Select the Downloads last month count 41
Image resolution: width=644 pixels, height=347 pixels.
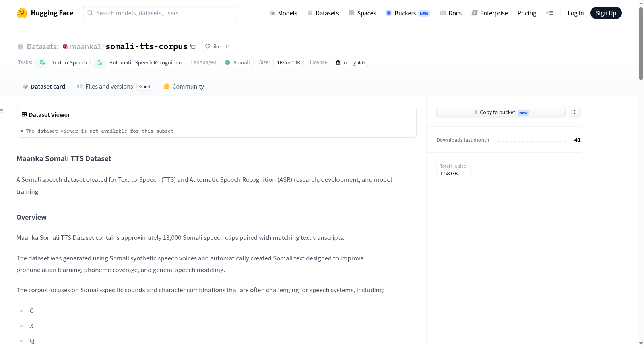pos(577,140)
